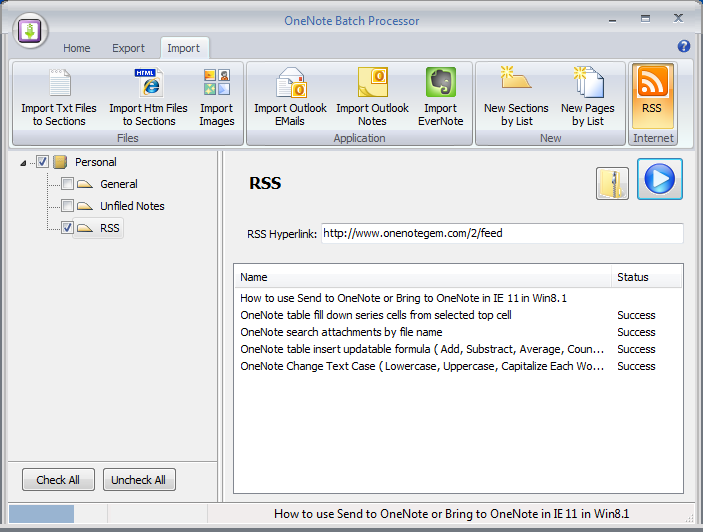This screenshot has width=703, height=532.
Task: Click Success status for search attachments row
Action: click(x=636, y=332)
